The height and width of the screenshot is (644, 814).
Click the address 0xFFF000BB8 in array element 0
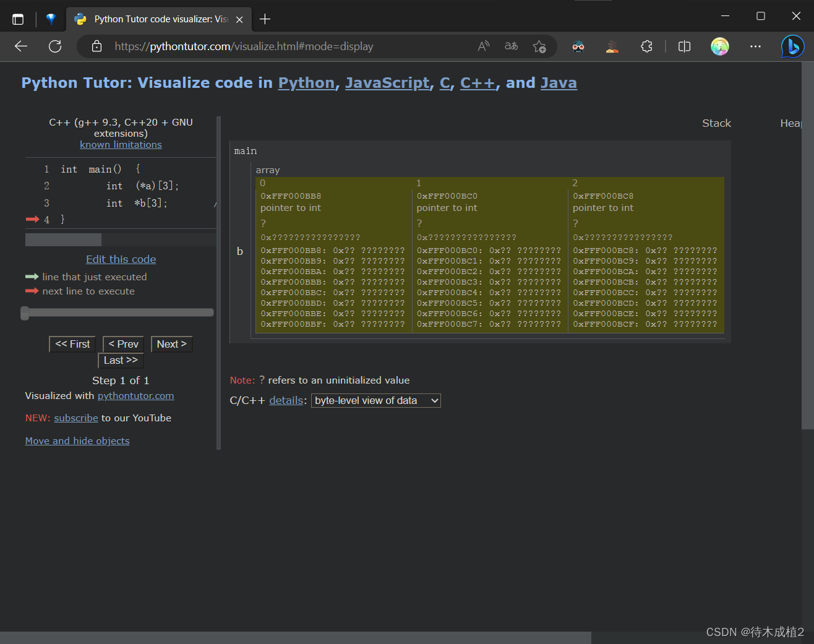[x=291, y=196]
